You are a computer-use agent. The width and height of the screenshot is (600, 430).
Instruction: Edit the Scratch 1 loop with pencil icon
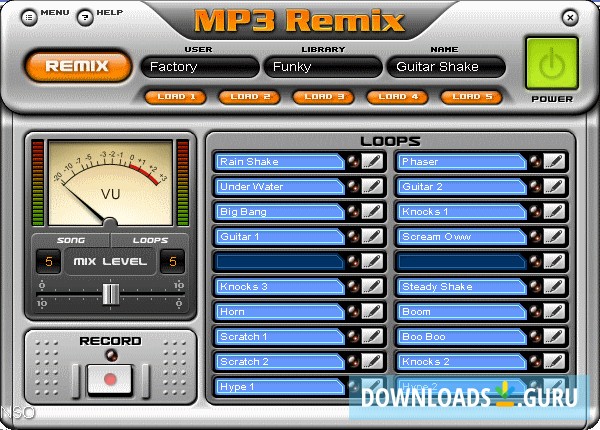(x=372, y=337)
